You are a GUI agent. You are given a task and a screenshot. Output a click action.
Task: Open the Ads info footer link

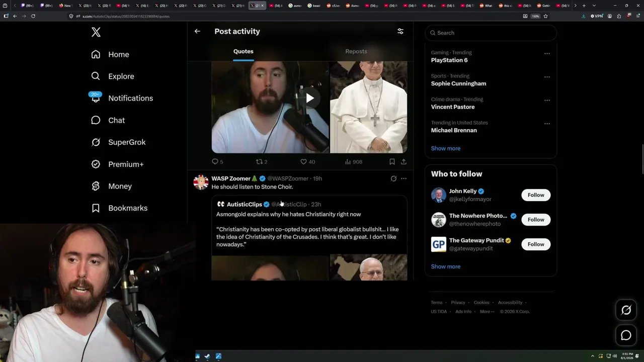[463, 312]
